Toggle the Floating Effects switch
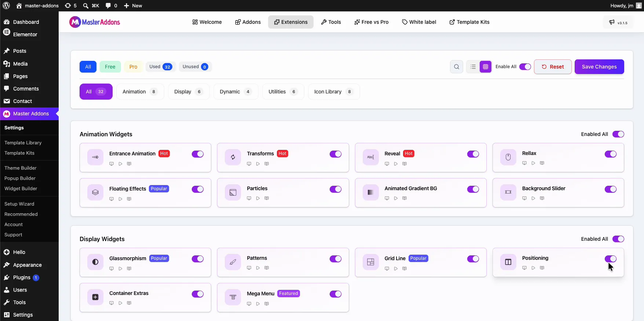Viewport: 644px width, 321px height. (198, 189)
